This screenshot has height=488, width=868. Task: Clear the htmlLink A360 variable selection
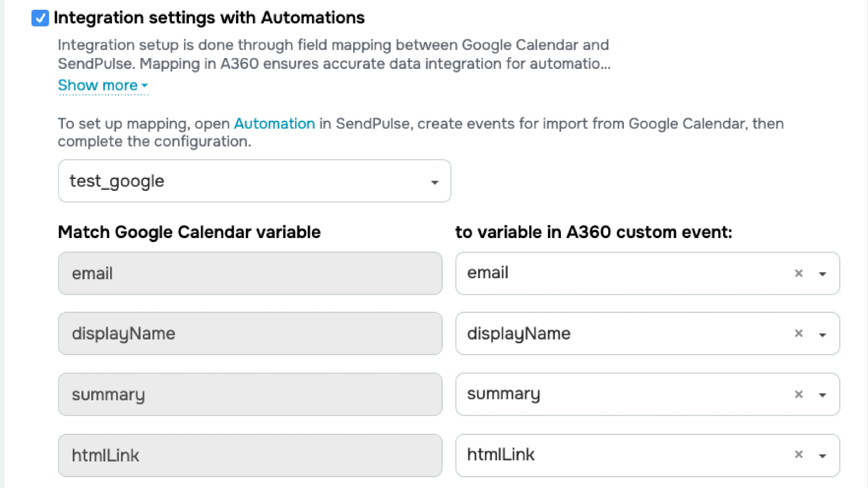tap(799, 454)
